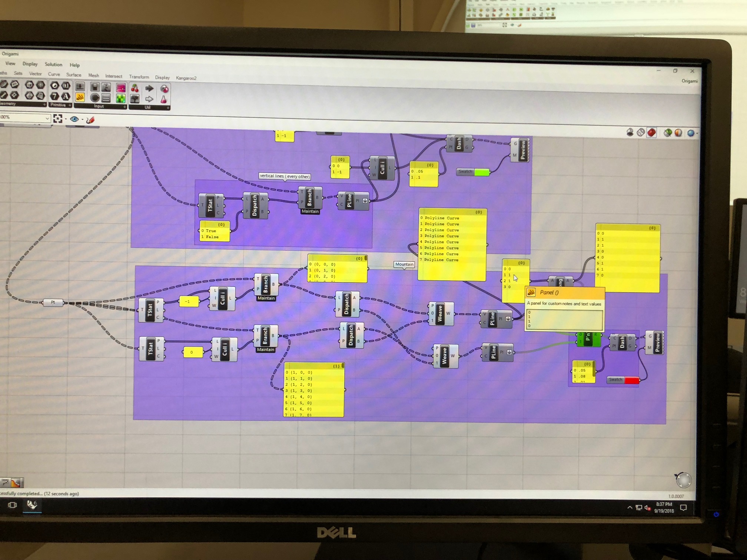Click the Windows Task View taskbar icon
Image resolution: width=747 pixels, height=560 pixels.
[12, 505]
